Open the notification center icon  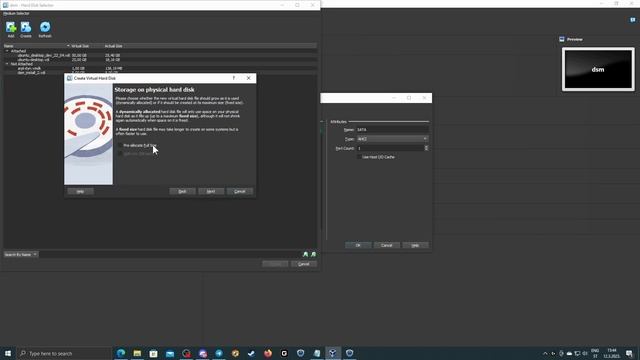pos(629,353)
